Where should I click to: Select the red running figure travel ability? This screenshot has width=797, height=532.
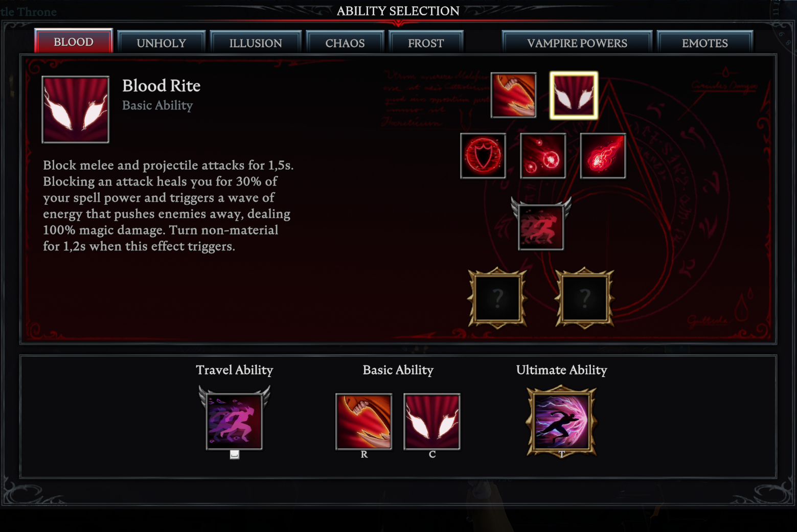pyautogui.click(x=541, y=225)
